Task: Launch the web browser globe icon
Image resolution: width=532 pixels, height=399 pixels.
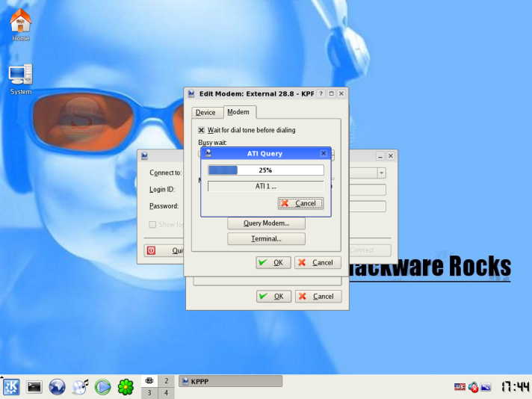Action: click(57, 387)
